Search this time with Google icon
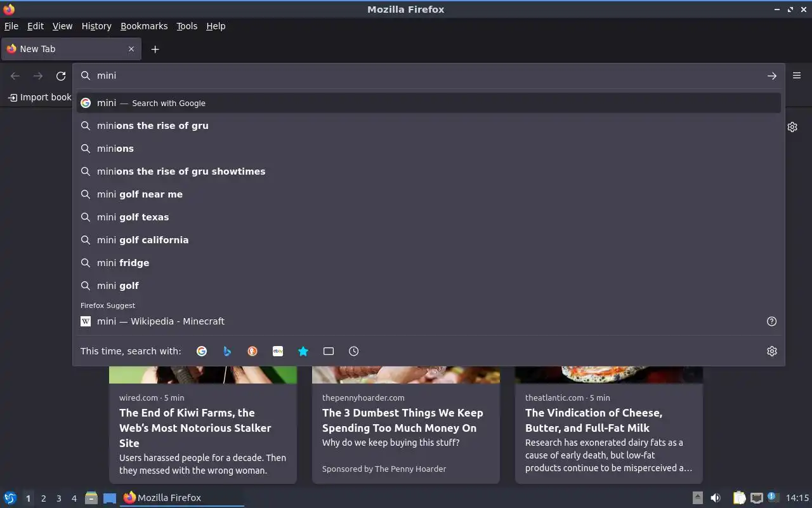Screen dimensions: 812x508 click(202, 351)
